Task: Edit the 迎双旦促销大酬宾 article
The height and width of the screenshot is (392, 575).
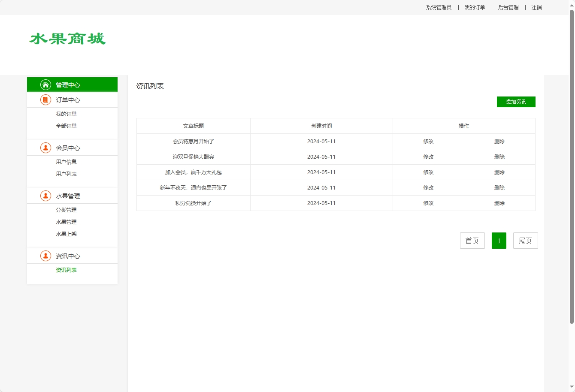Action: pos(428,157)
